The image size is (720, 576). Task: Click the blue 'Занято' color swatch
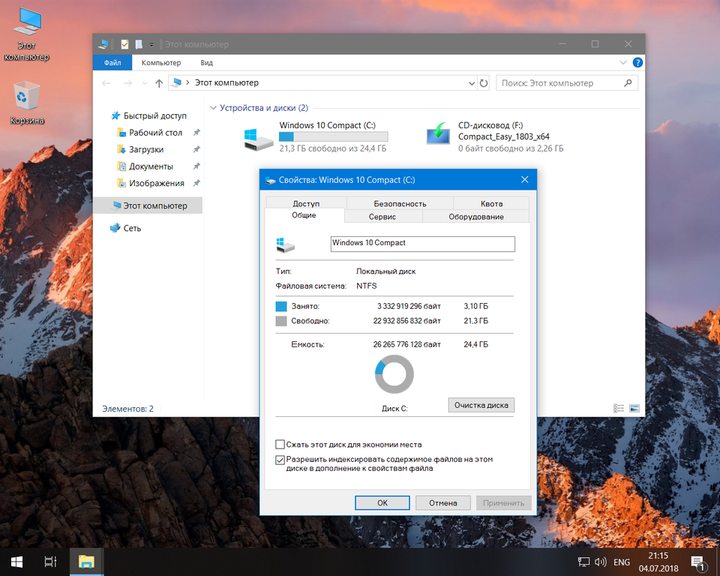point(281,306)
